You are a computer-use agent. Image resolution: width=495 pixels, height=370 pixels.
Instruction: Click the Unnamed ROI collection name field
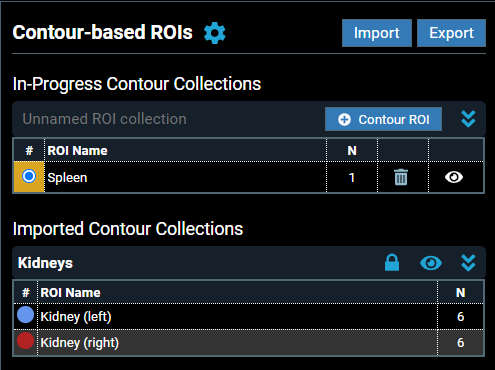(x=167, y=119)
